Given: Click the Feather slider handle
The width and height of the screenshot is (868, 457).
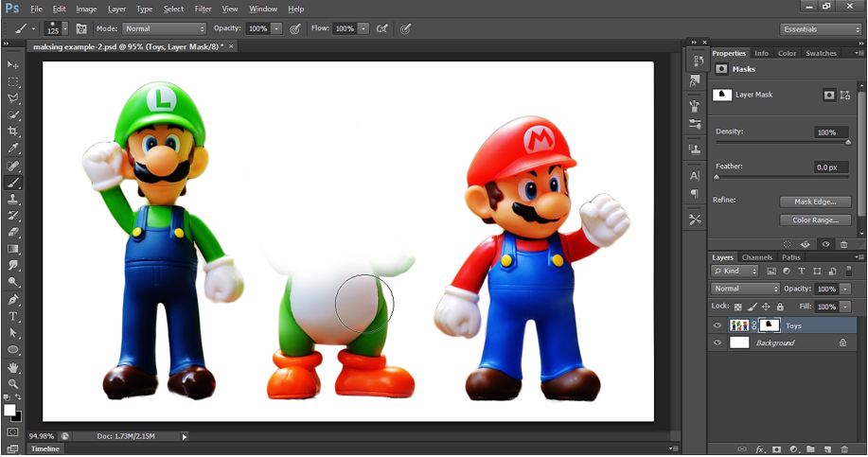Looking at the screenshot, I should pos(717,178).
